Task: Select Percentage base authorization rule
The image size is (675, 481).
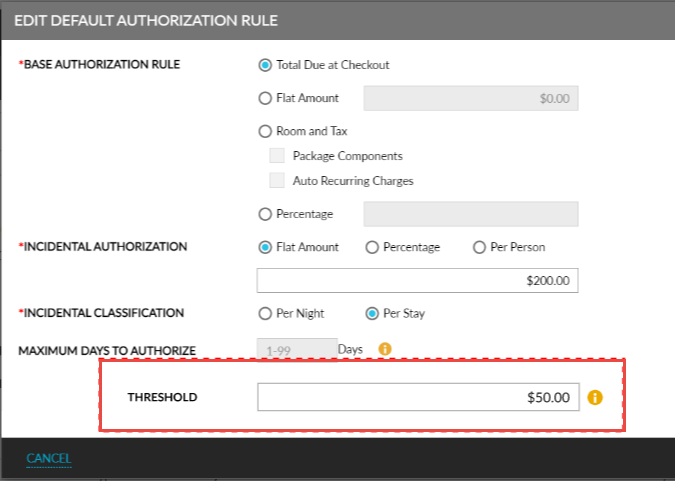Action: (265, 214)
